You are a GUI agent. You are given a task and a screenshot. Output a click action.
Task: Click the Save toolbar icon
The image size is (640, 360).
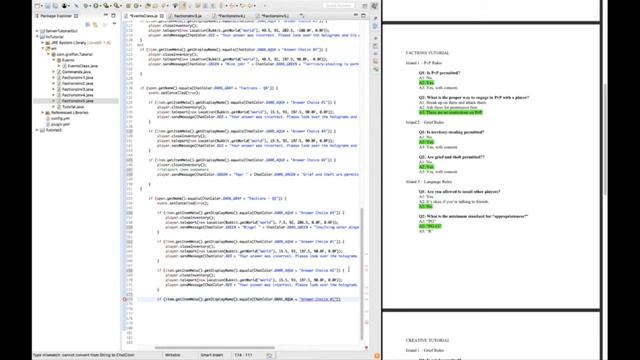pos(47,6)
